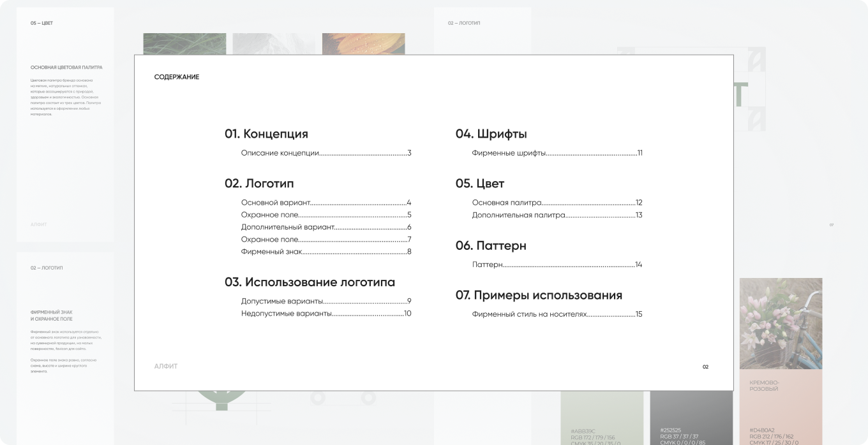Viewport: 868px width, 445px height.
Task: Open the Охранное поле entry, page 7
Action: click(326, 240)
